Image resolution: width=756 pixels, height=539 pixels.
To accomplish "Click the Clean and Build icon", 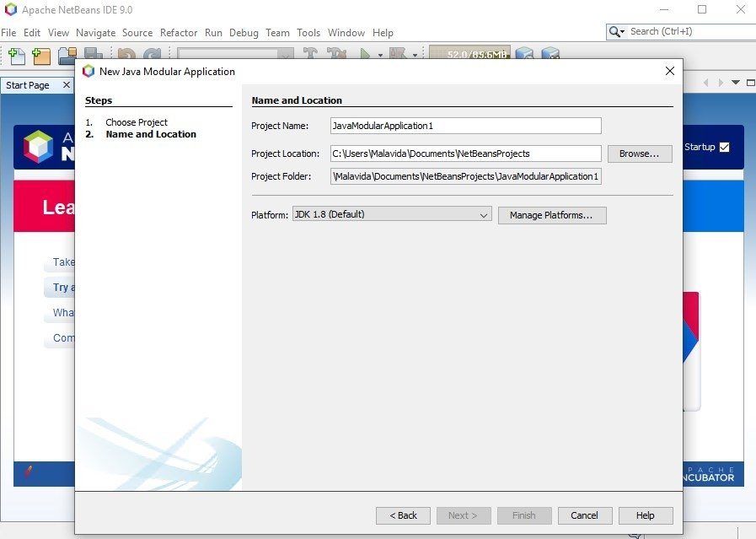I will (x=336, y=53).
